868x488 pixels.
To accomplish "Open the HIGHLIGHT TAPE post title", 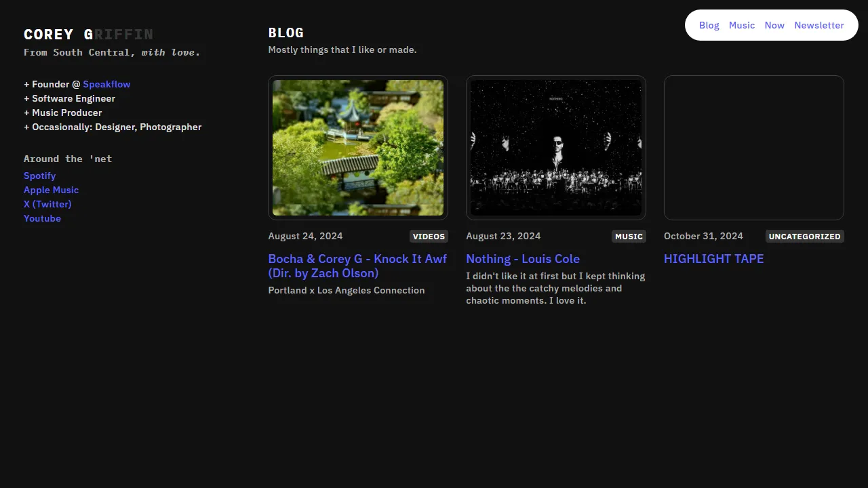I will point(713,259).
